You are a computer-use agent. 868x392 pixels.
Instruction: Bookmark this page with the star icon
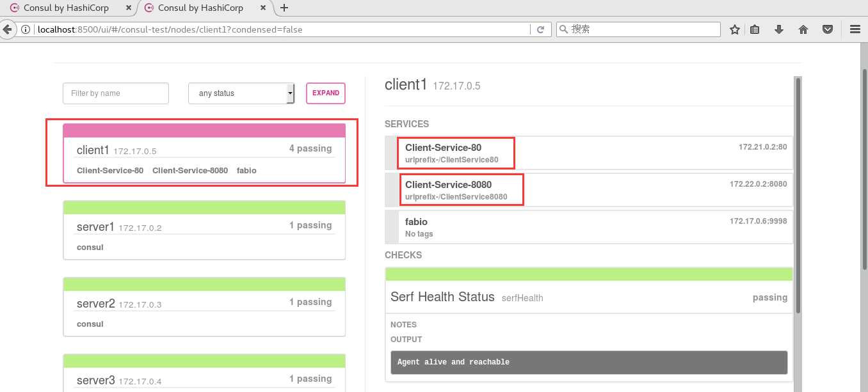pos(735,29)
